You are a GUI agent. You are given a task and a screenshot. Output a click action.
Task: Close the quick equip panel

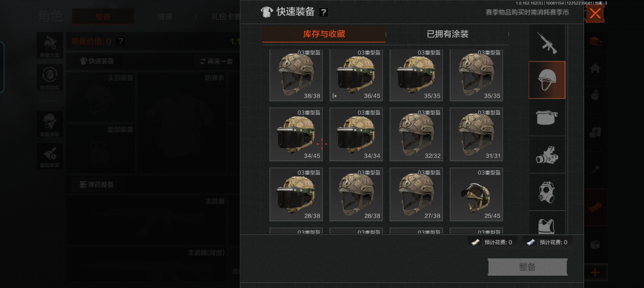(x=595, y=13)
